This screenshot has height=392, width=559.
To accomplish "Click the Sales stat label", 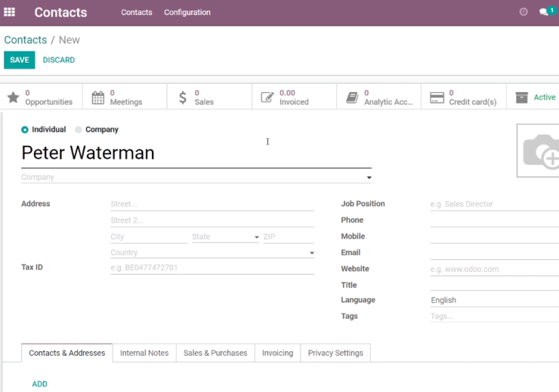I will point(204,102).
